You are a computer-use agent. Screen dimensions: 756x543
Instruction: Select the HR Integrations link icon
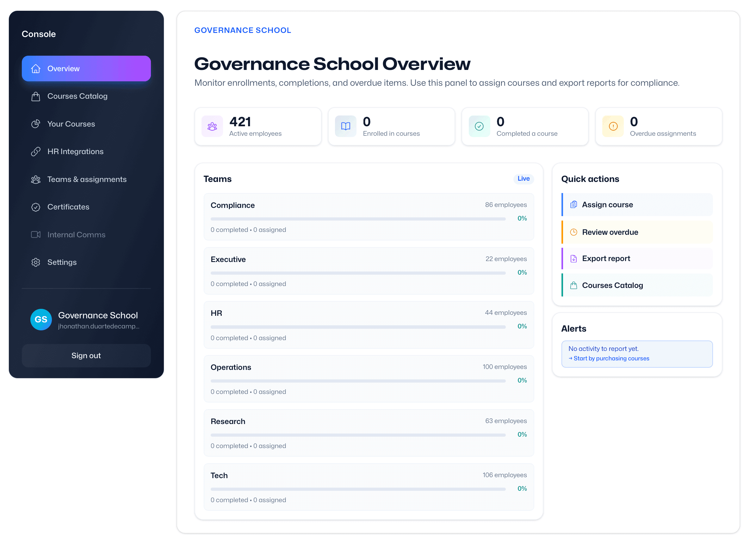tap(36, 152)
